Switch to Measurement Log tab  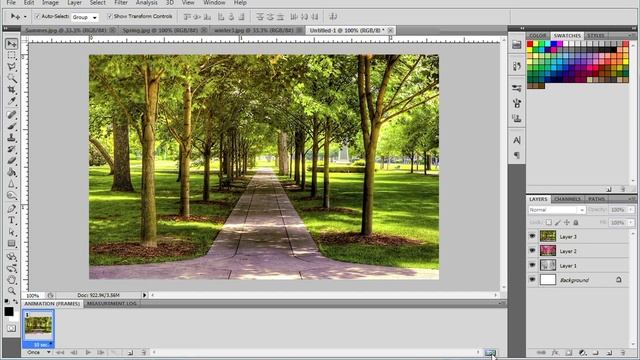pyautogui.click(x=111, y=304)
